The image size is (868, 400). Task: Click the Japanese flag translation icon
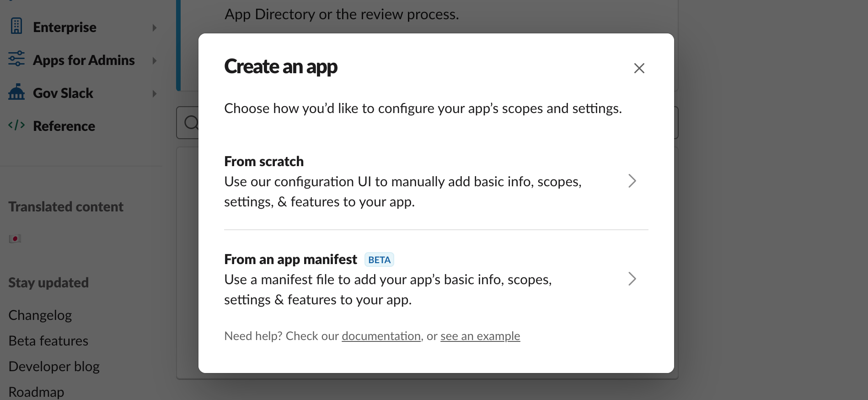pyautogui.click(x=15, y=238)
